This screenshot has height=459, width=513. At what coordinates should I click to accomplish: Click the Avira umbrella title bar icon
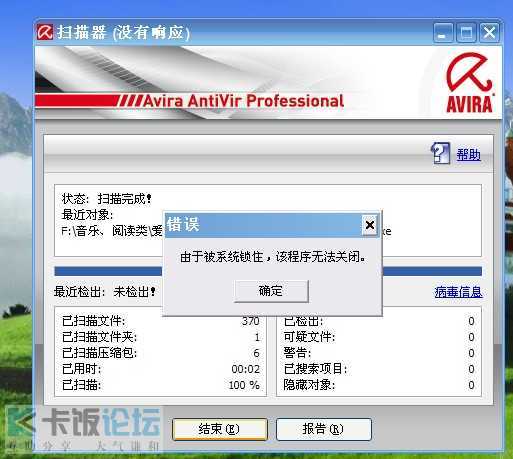coord(45,32)
